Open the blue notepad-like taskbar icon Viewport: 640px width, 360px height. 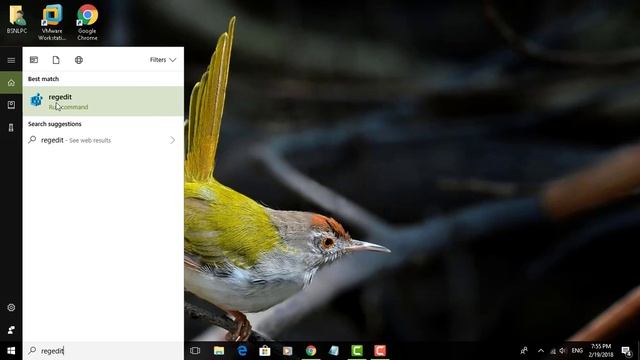pos(334,351)
